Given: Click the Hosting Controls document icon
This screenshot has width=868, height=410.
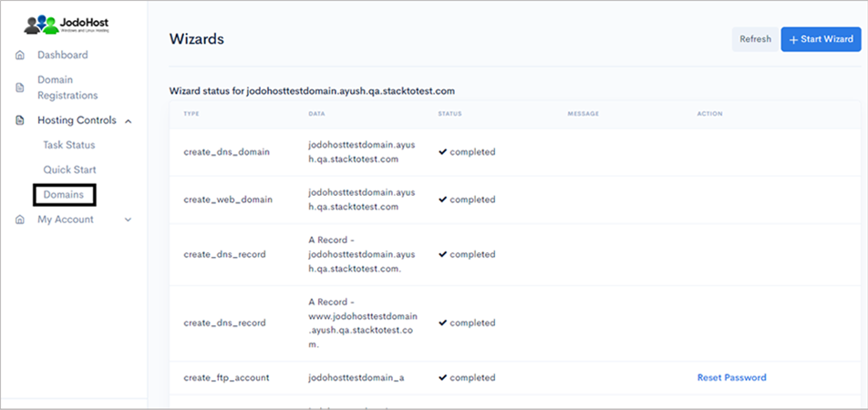Looking at the screenshot, I should pos(20,120).
